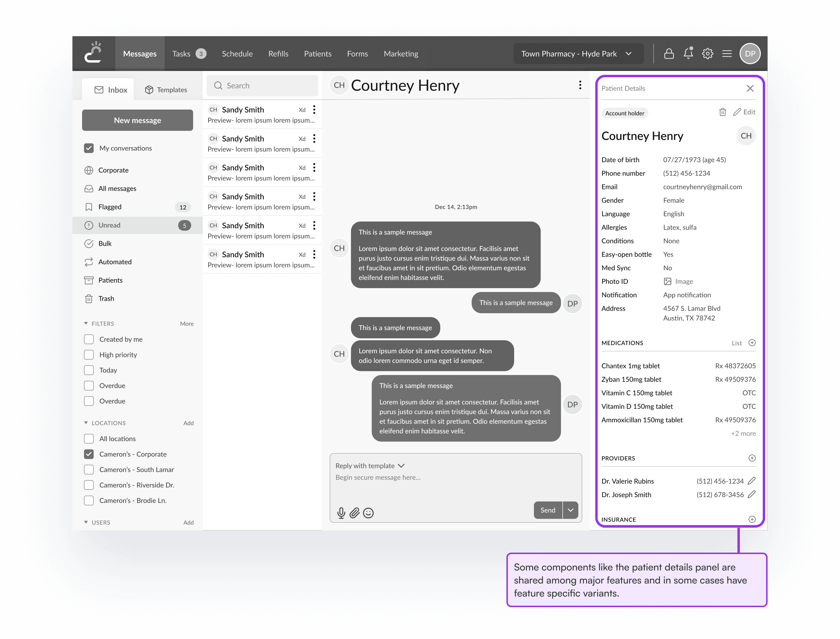Click the microphone icon in the reply box
840x639 pixels.
point(341,513)
